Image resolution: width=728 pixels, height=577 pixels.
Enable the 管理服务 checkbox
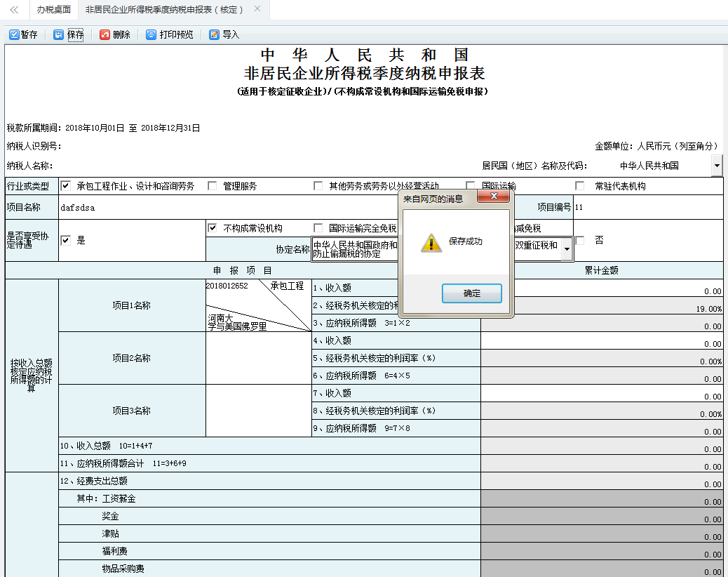click(x=213, y=185)
